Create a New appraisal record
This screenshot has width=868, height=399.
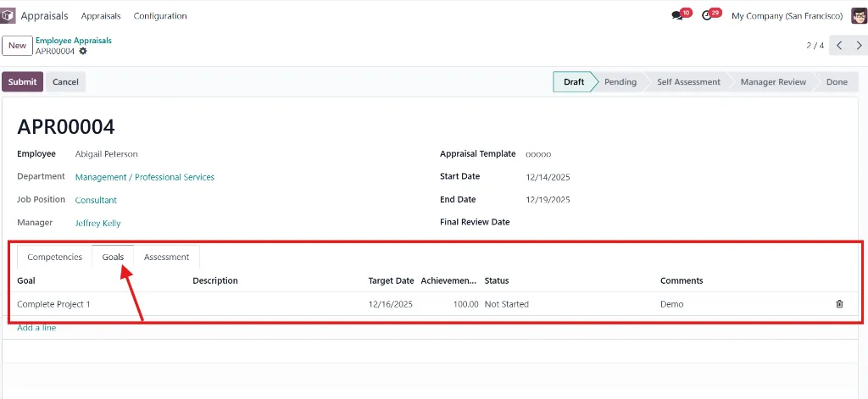(17, 46)
